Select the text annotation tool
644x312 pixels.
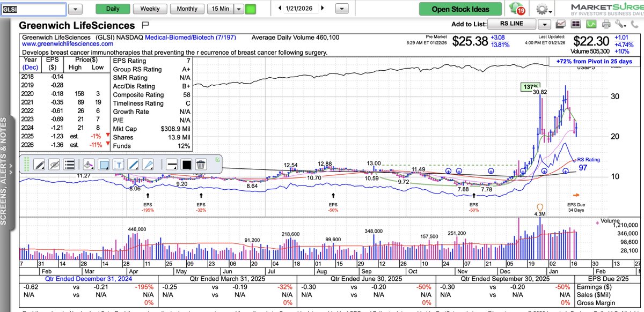119,164
